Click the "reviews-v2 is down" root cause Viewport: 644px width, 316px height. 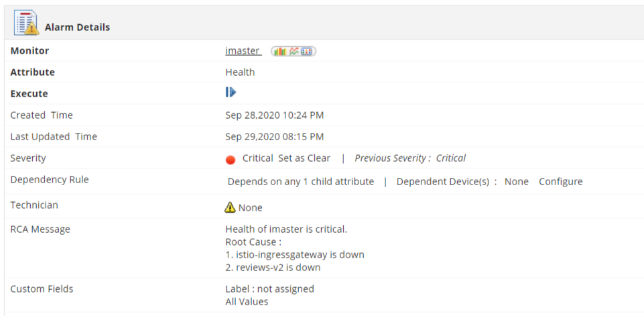(273, 268)
